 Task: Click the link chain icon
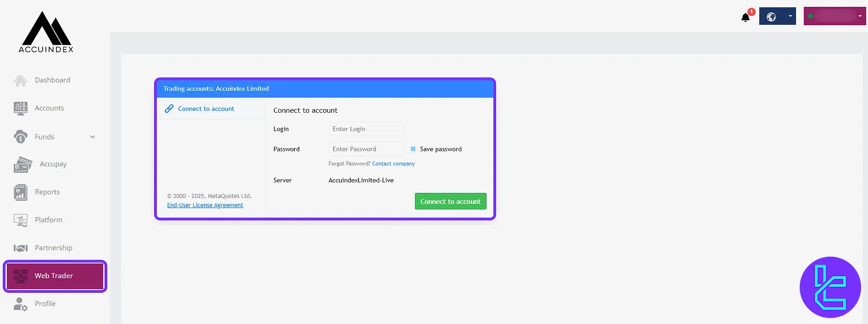click(x=169, y=109)
